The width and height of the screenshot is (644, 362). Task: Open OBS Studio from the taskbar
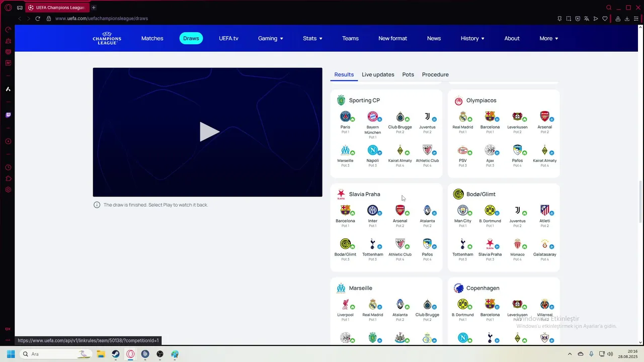[160, 354]
